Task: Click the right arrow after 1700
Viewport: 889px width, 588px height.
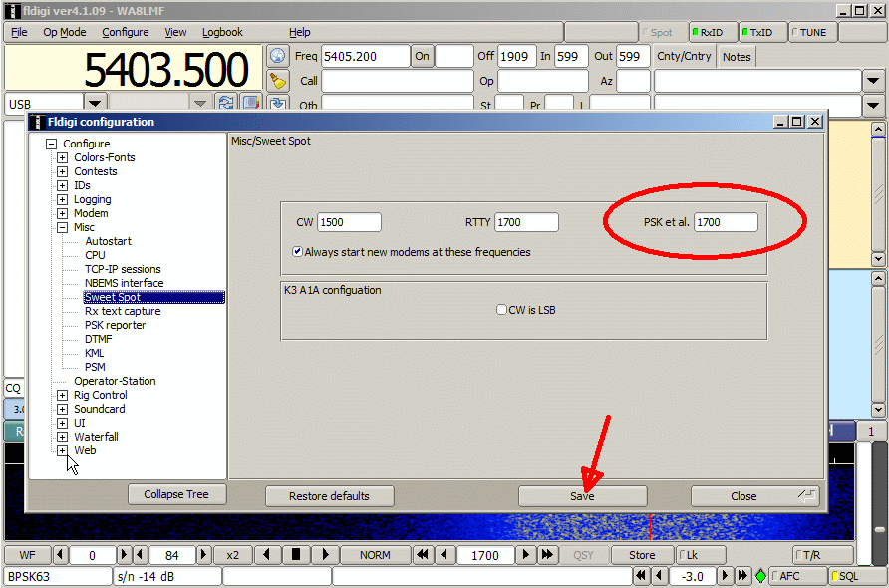Action: point(525,555)
